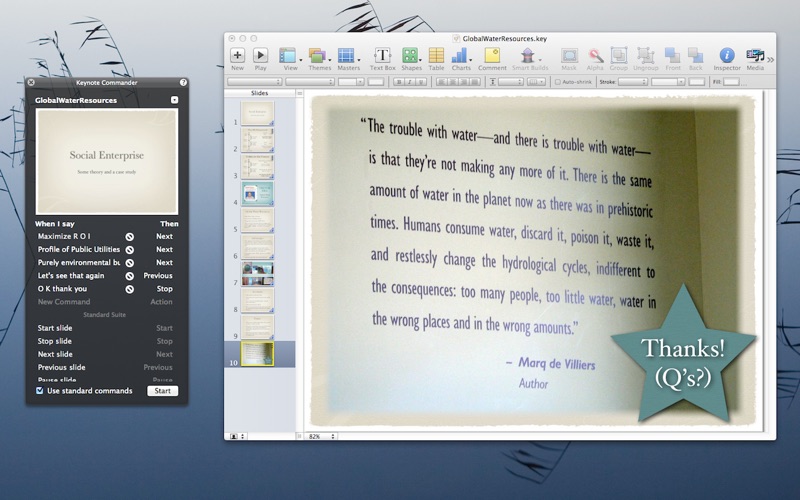Toggle Underline in the format bar

pyautogui.click(x=421, y=82)
